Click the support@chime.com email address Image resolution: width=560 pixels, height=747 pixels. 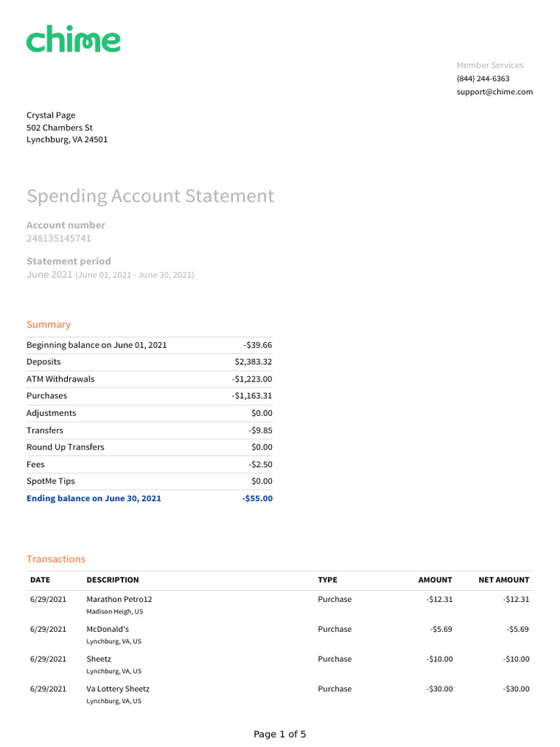[495, 92]
